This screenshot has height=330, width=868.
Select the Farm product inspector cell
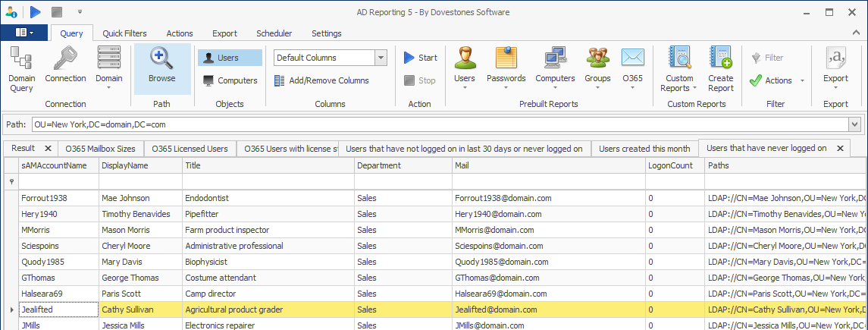point(268,230)
